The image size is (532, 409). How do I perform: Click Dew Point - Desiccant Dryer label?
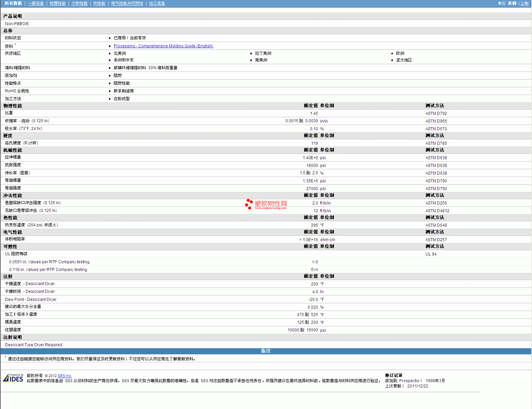tap(31, 300)
